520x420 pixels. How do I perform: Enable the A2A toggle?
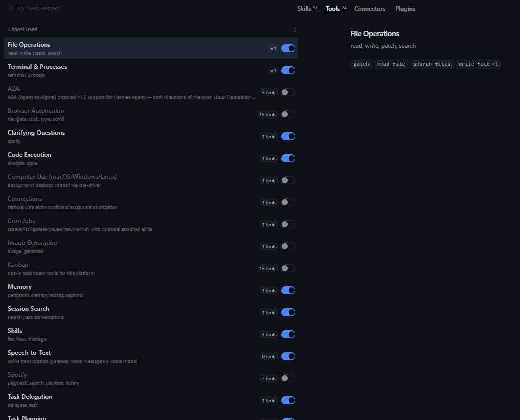[288, 92]
